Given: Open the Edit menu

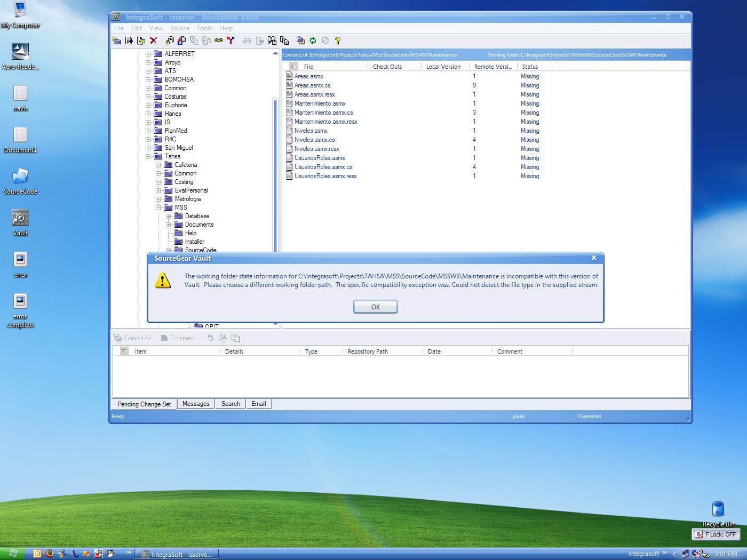Looking at the screenshot, I should pyautogui.click(x=137, y=28).
